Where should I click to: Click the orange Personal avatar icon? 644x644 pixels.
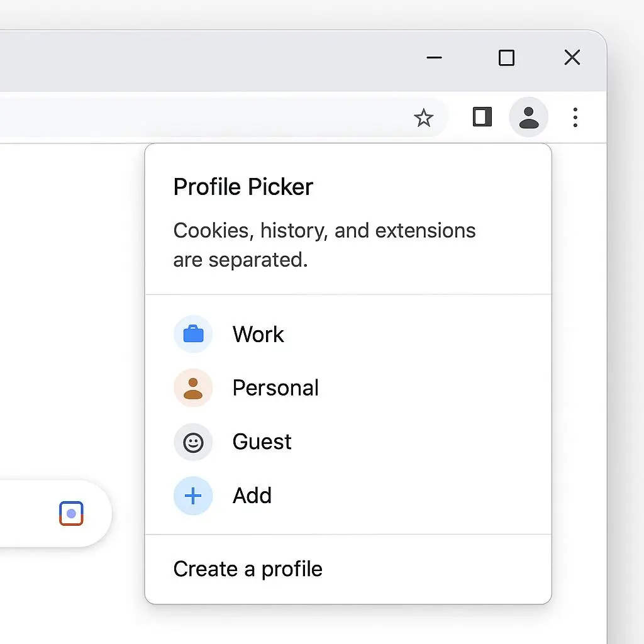tap(193, 387)
